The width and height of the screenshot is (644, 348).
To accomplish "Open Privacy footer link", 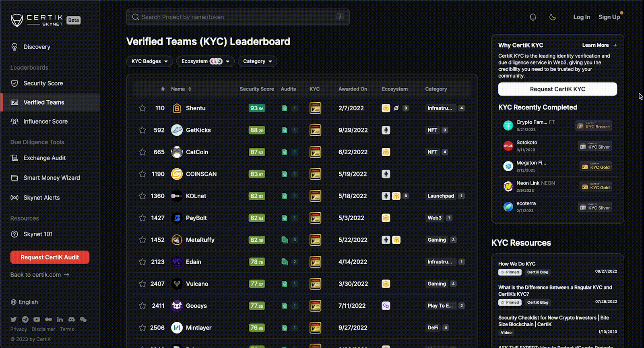I will (19, 329).
